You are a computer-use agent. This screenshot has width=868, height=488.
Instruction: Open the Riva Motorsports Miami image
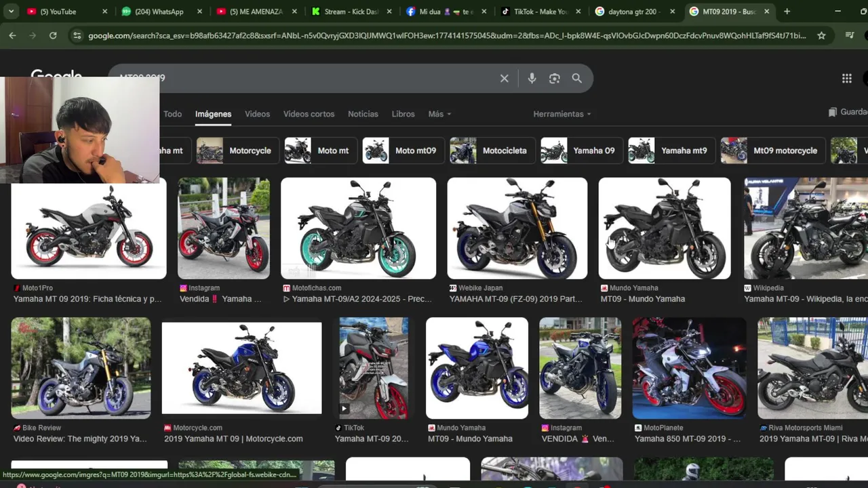(x=812, y=368)
